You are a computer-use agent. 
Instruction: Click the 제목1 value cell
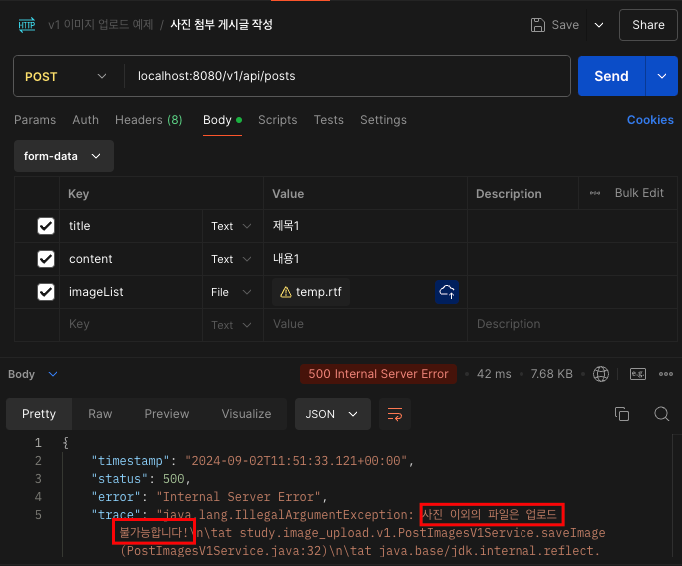[x=365, y=226]
